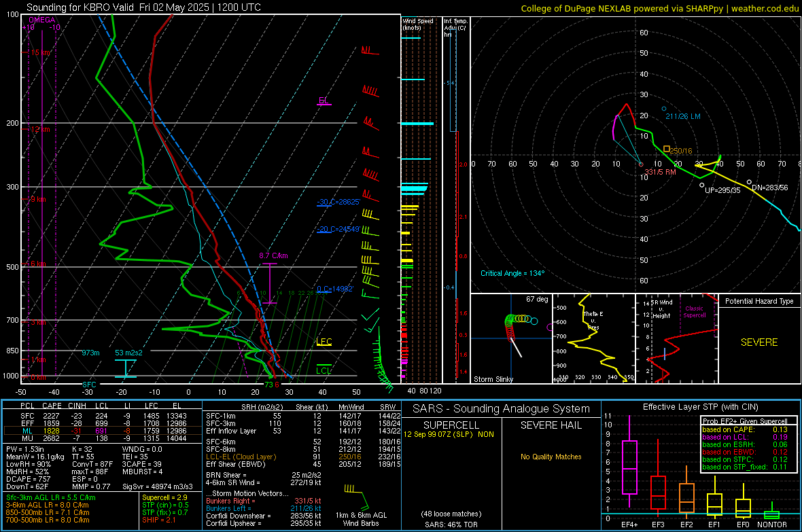This screenshot has width=802, height=532.
Task: Click Corfidi Upshear = 295/35 kt
Action: point(264,523)
